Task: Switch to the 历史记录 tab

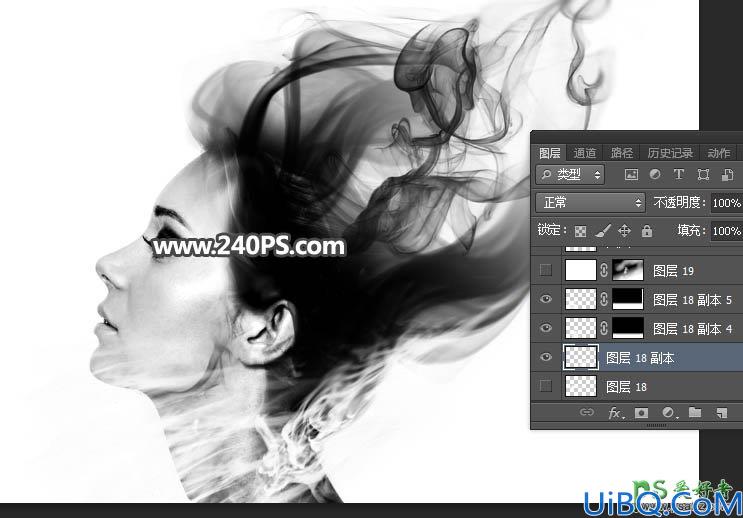Action: (x=670, y=153)
